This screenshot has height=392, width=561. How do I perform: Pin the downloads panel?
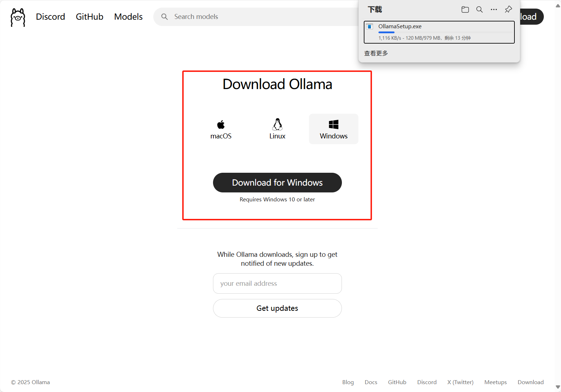tap(508, 10)
